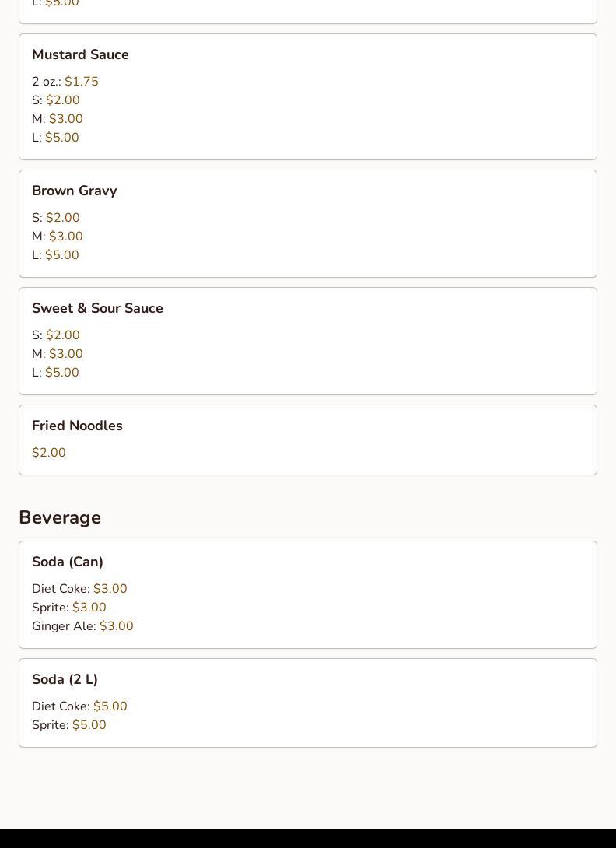Select Sweet & Sour Sauce S: $2.00
The height and width of the screenshot is (848, 616).
point(56,335)
